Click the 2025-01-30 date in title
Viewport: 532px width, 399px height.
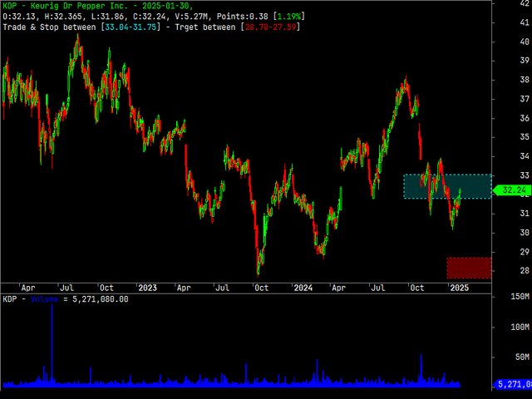point(166,6)
